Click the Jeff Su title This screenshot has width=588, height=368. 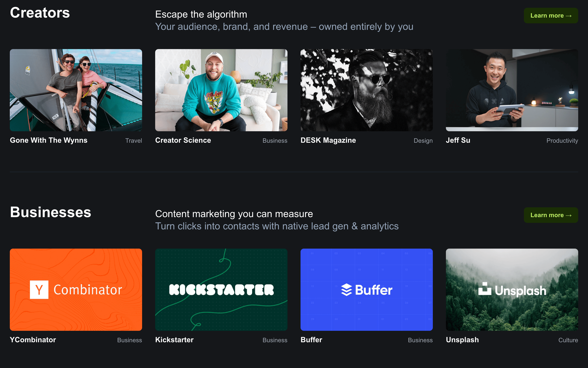[458, 140]
